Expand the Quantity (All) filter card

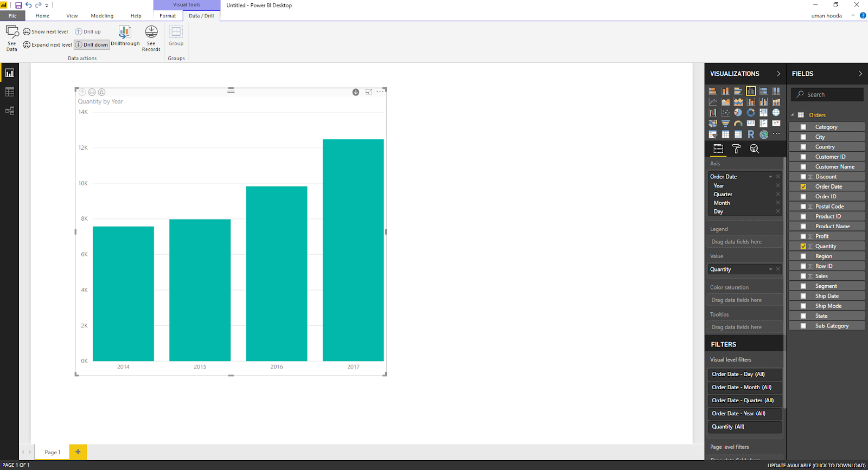point(745,427)
